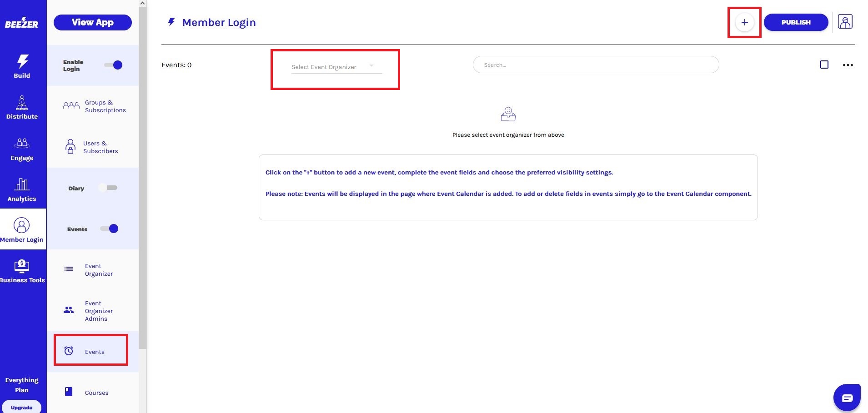
Task: Open the Analytics section
Action: pyautogui.click(x=22, y=190)
